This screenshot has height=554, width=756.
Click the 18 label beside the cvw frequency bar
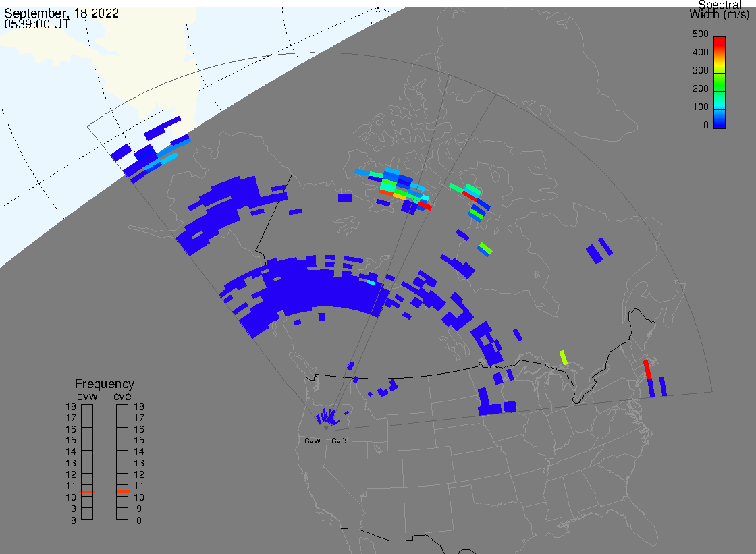[x=71, y=406]
